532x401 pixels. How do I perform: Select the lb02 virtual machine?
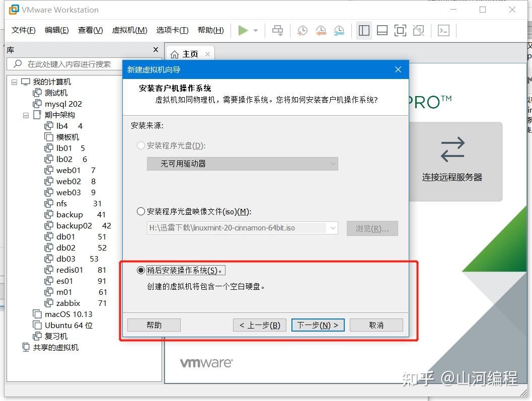(65, 159)
